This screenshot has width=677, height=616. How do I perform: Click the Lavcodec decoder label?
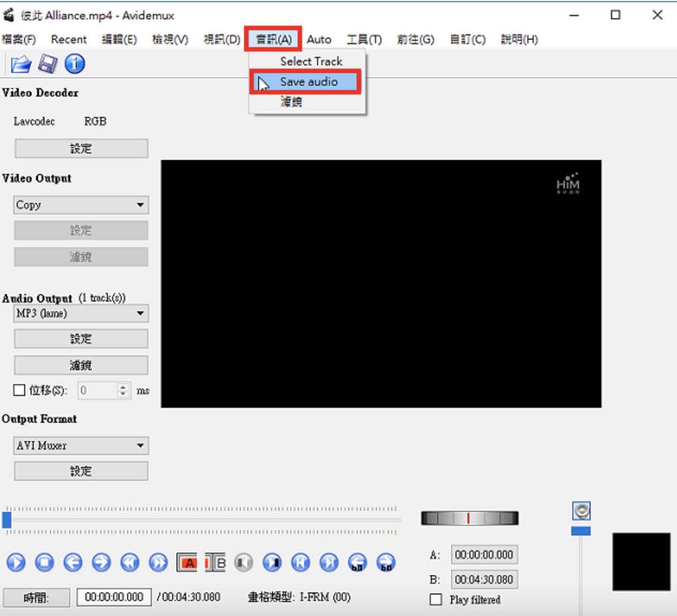pos(34,121)
